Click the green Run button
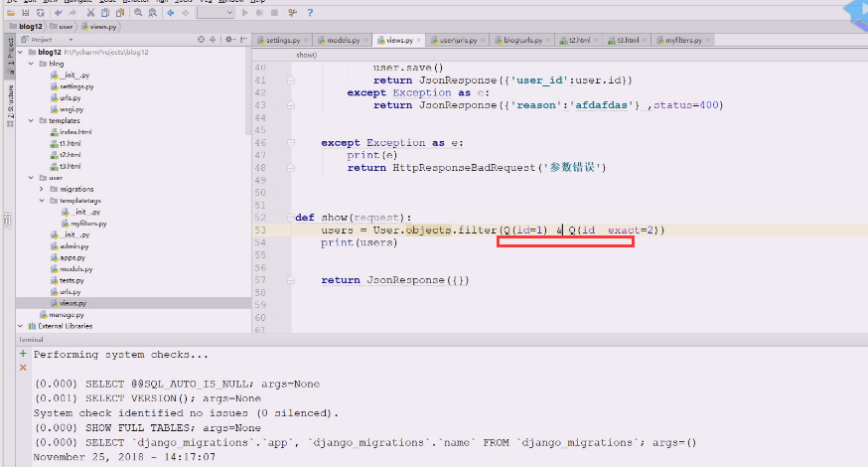The height and width of the screenshot is (467, 868). coord(244,13)
